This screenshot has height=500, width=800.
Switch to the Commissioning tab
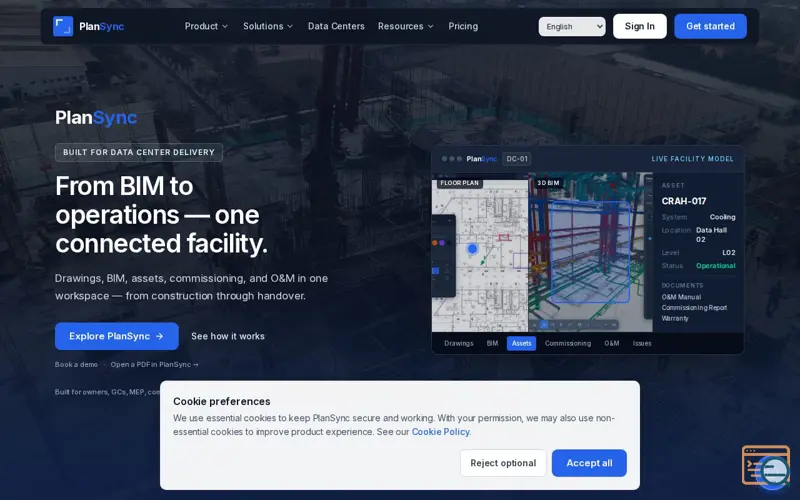568,343
